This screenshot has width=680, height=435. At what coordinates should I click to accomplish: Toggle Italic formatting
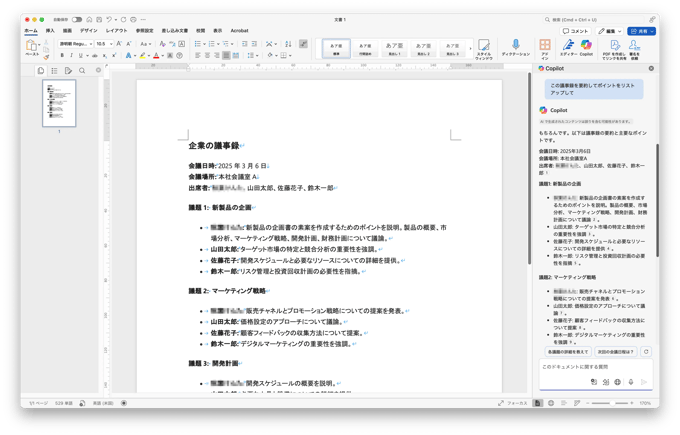pyautogui.click(x=72, y=56)
